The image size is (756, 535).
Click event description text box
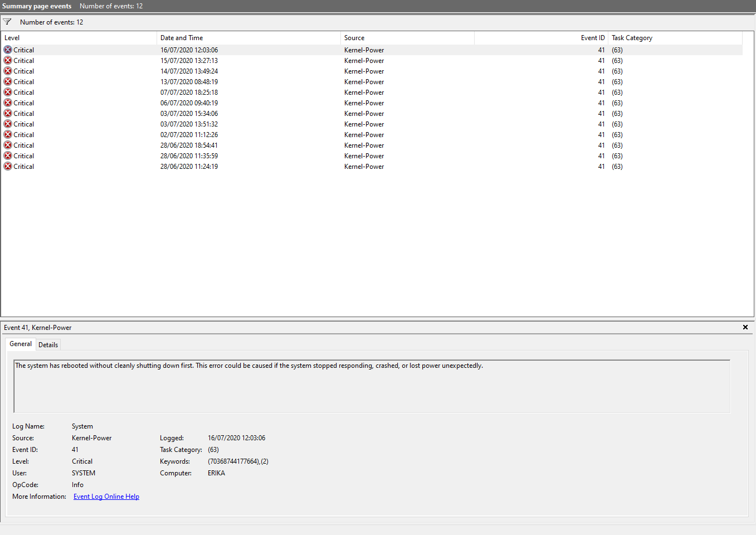click(x=372, y=386)
